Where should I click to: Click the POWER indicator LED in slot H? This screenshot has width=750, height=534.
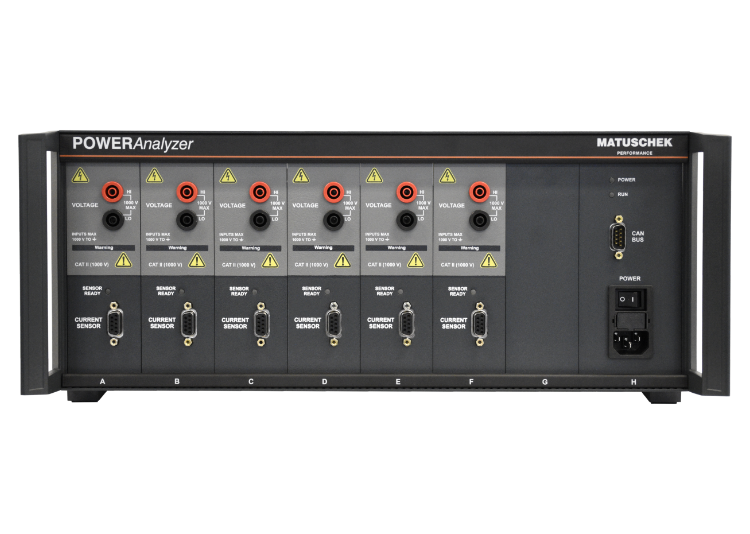point(612,180)
